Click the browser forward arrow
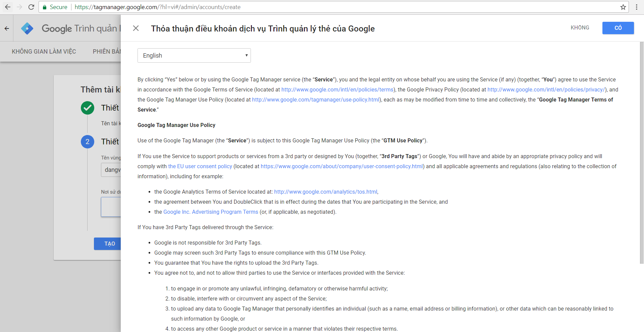The height and width of the screenshot is (332, 644). coord(19,7)
